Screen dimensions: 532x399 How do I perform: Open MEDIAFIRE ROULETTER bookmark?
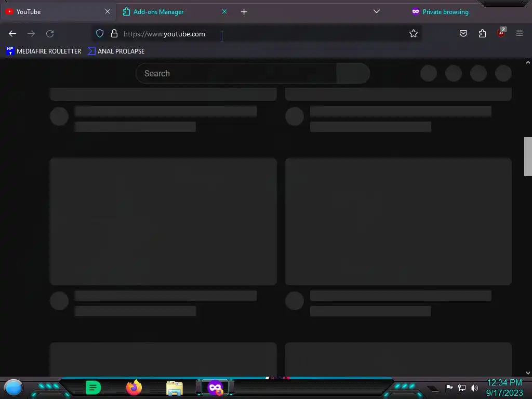[x=44, y=51]
